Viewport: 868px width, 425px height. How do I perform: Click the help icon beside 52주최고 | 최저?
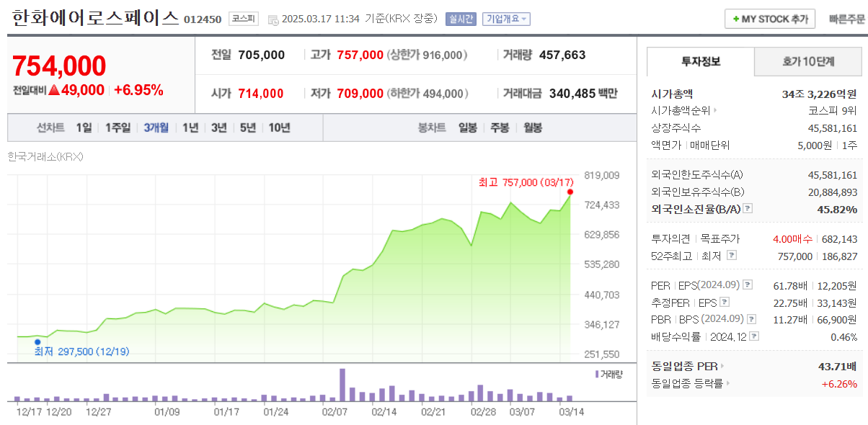pyautogui.click(x=732, y=255)
